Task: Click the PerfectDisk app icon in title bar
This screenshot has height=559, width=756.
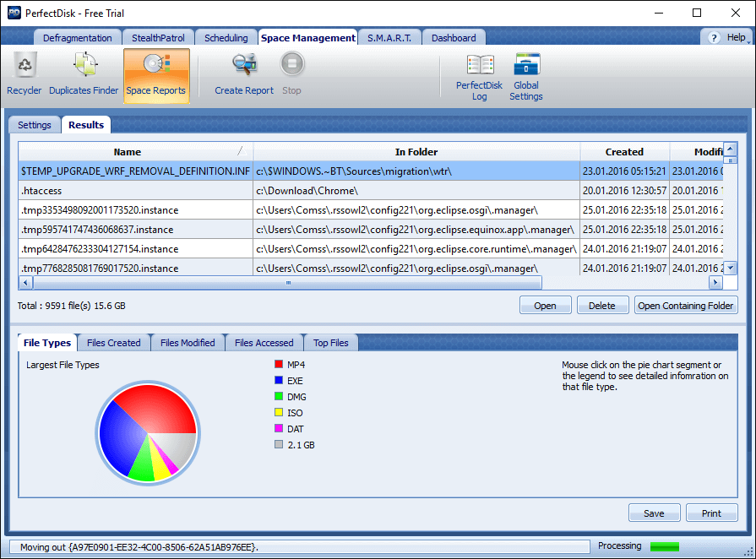Action: point(14,13)
